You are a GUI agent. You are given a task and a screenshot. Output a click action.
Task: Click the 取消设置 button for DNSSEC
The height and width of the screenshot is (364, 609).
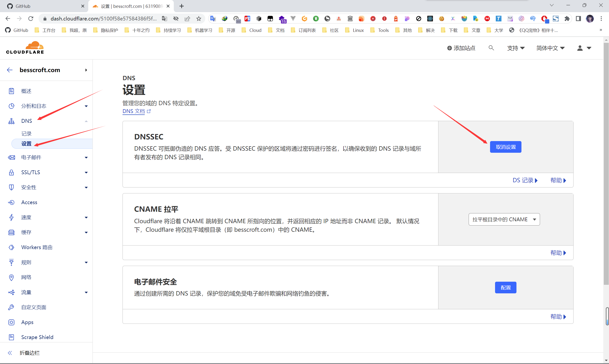pyautogui.click(x=506, y=147)
